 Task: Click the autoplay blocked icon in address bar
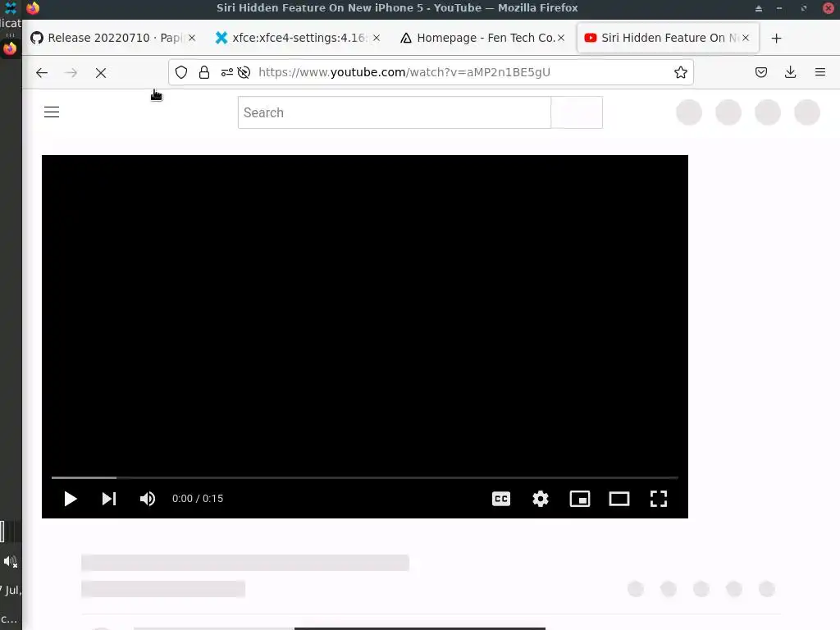click(x=244, y=72)
